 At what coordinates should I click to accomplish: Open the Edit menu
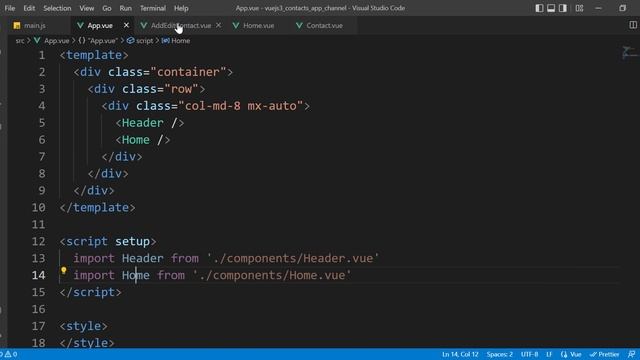29,8
